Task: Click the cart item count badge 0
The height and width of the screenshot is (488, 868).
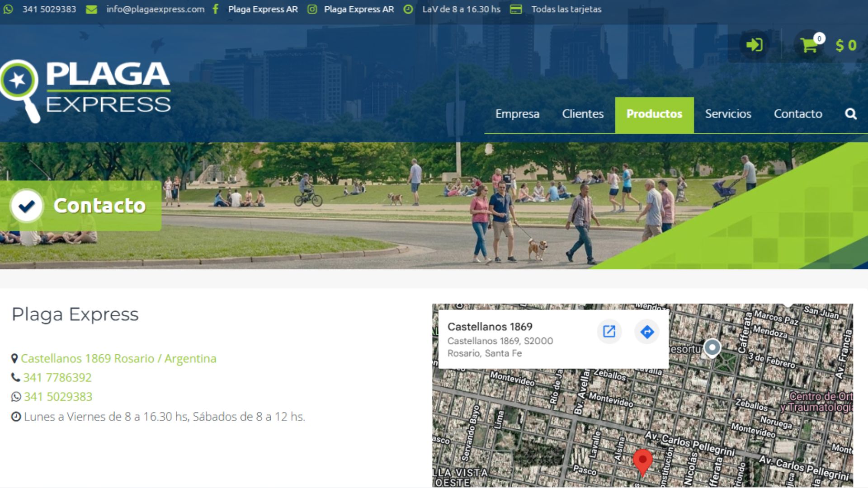Action: click(x=819, y=38)
